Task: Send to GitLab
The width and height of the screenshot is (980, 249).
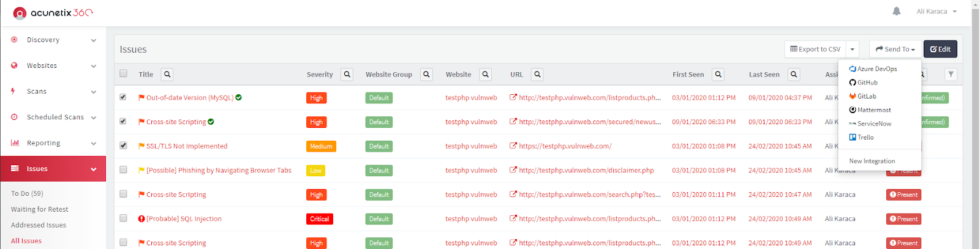Action: click(862, 96)
